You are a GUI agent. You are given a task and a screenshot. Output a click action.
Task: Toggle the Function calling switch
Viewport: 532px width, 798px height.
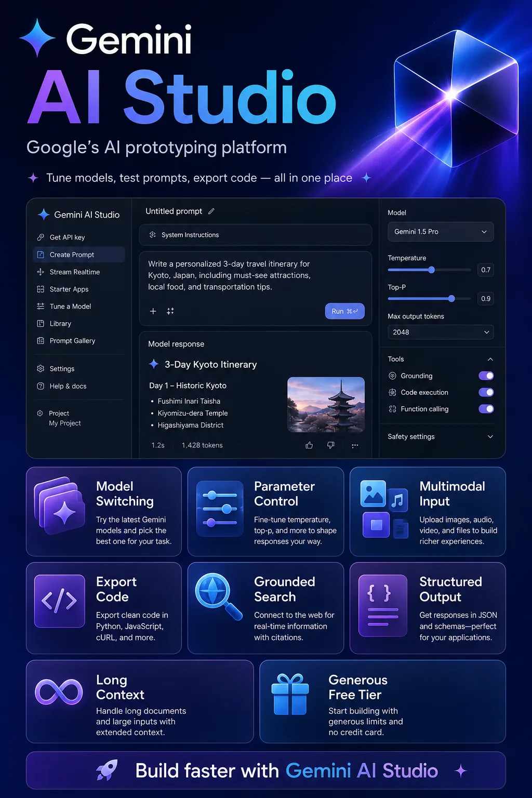click(486, 409)
